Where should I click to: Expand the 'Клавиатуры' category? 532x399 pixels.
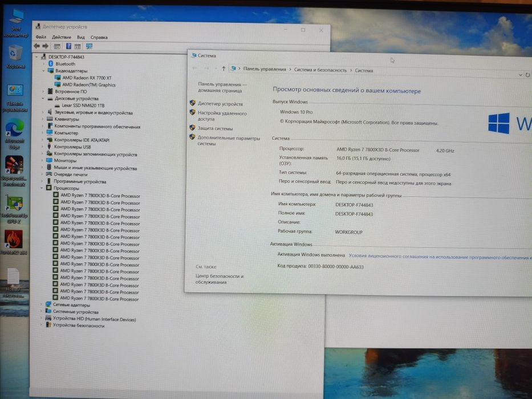pos(43,119)
